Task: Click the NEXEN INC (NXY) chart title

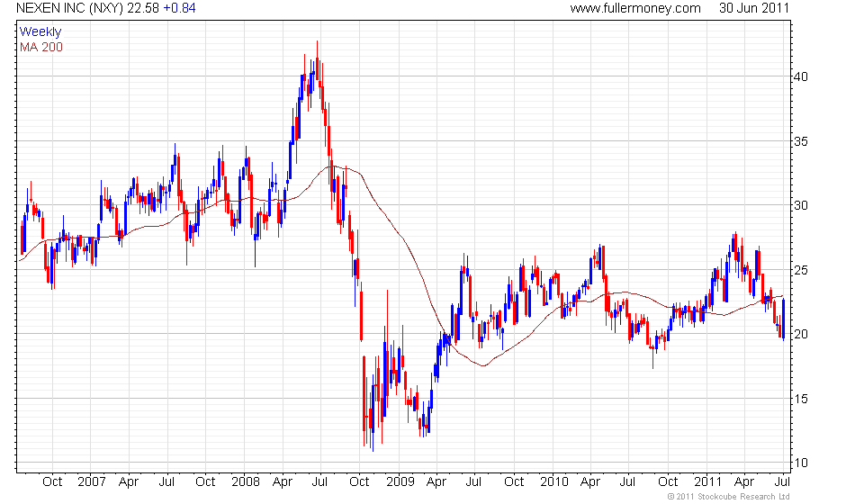Action: 70,8
